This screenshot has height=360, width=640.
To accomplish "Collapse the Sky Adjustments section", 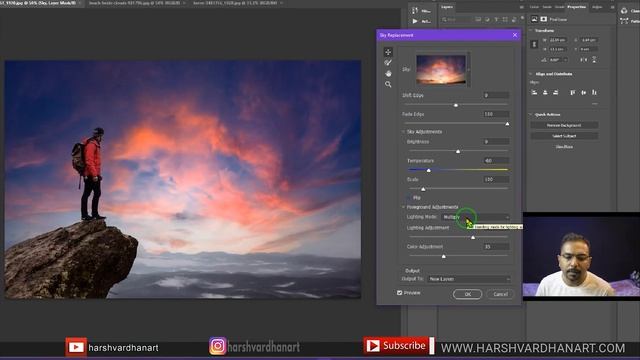I will 403,132.
